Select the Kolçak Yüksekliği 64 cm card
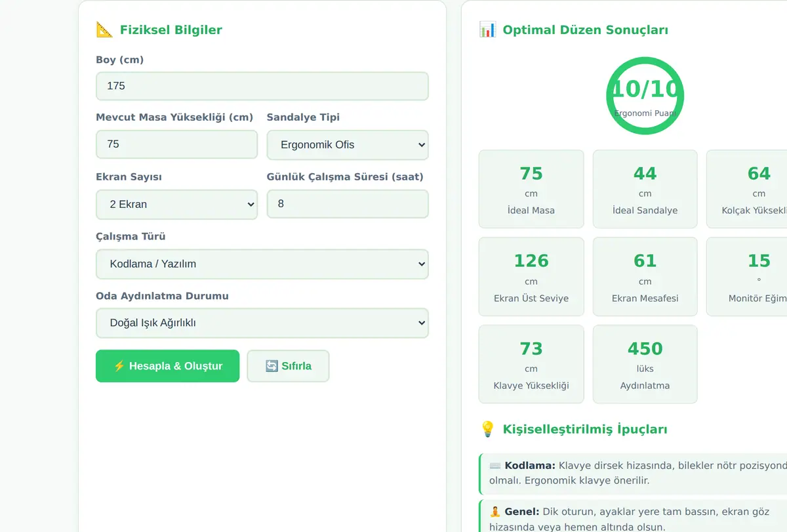 coord(747,189)
